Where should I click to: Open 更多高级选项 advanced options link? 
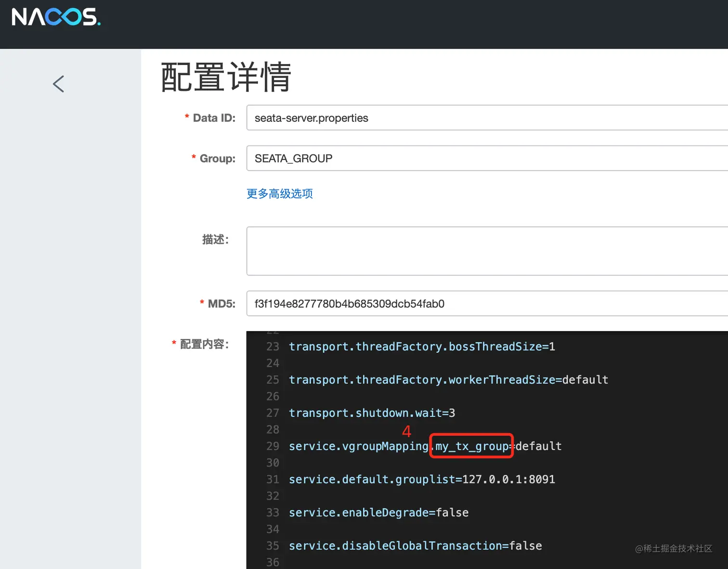point(280,194)
